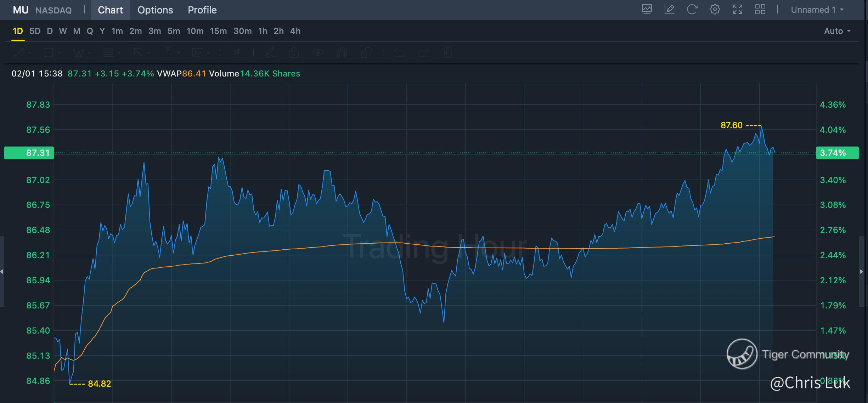868x403 pixels.
Task: Expand chart to fullscreen view
Action: (738, 10)
